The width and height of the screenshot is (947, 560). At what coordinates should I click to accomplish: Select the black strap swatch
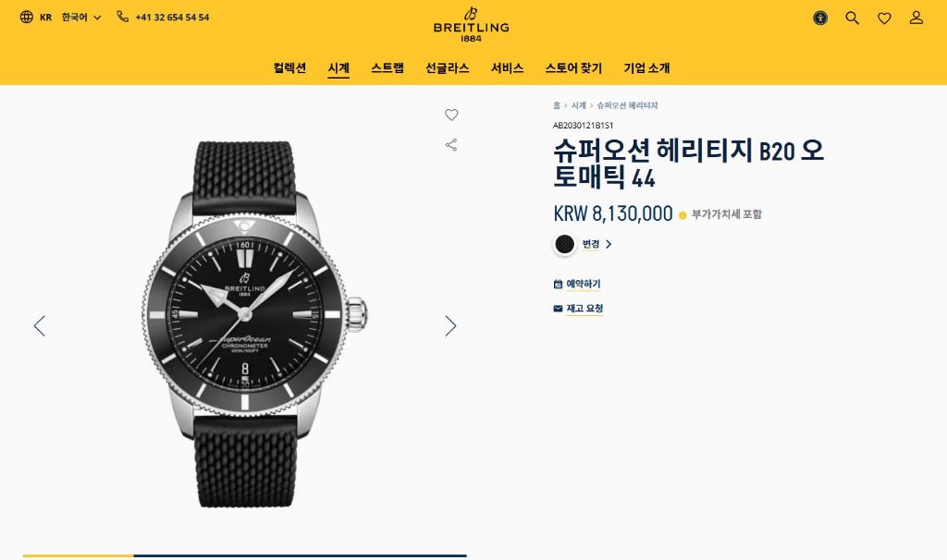click(x=565, y=244)
